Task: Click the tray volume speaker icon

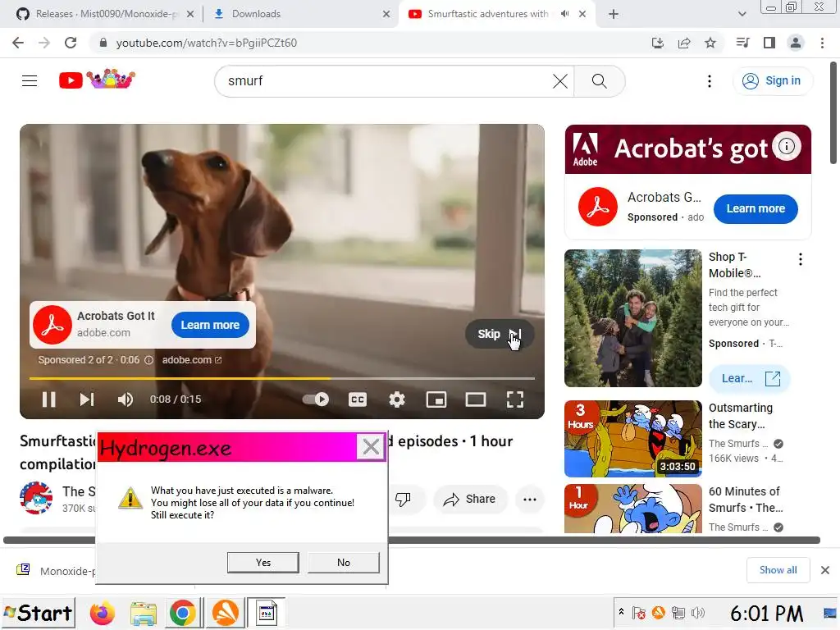Action: [x=697, y=612]
